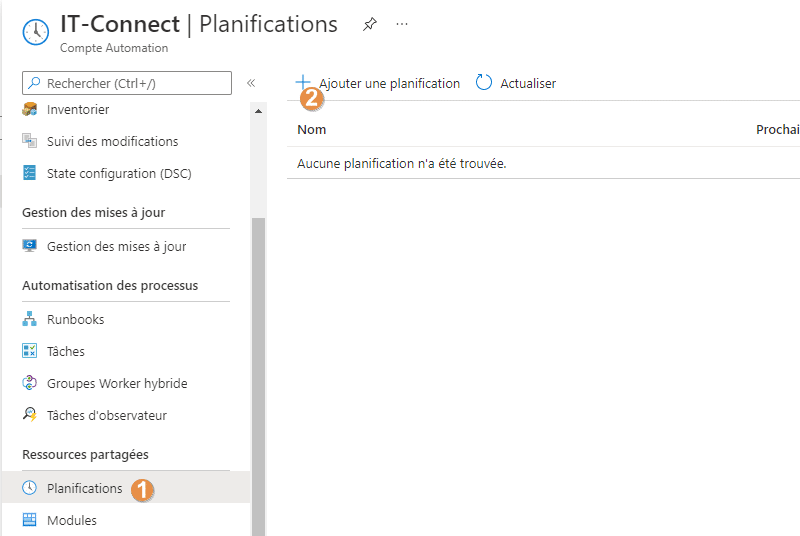Click the sidebar scrollbar thumb

tap(258, 376)
